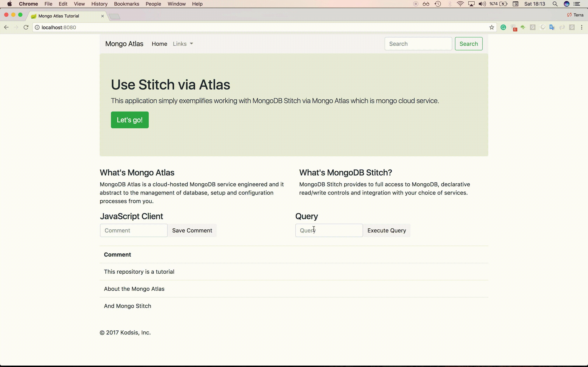
Task: Open the volume control icon
Action: pyautogui.click(x=482, y=4)
